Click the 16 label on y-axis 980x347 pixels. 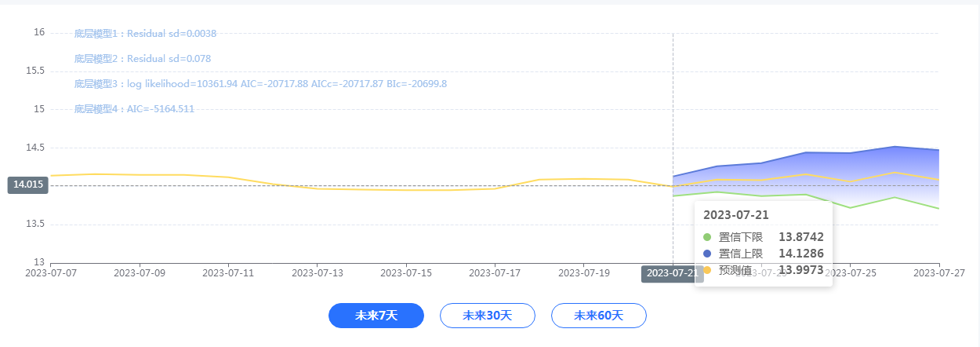coord(38,32)
